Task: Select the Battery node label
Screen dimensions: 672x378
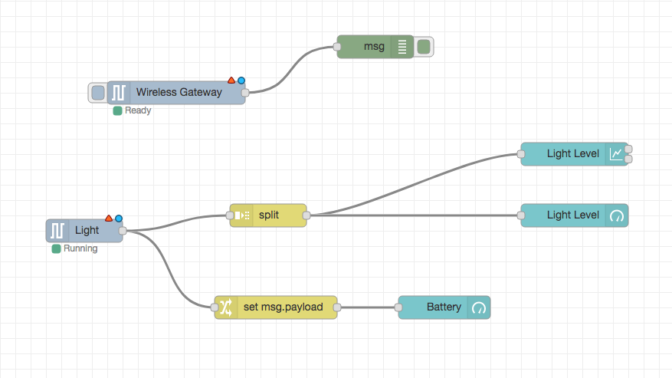Action: (444, 307)
